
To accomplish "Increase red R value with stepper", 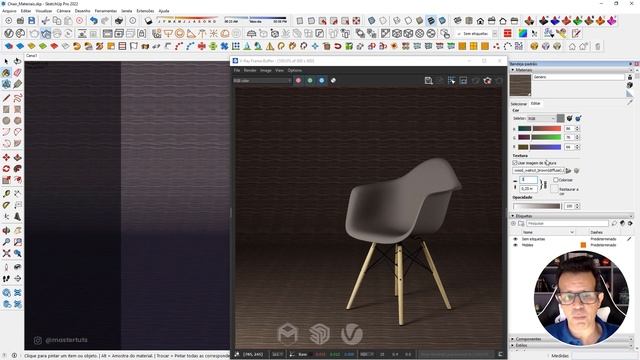I will click(577, 127).
